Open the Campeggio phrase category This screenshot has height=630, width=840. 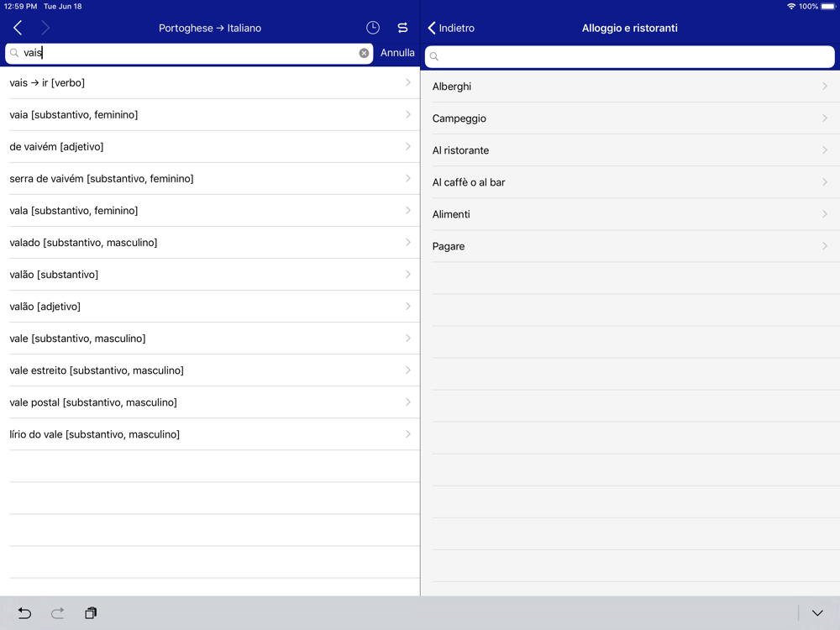point(631,118)
